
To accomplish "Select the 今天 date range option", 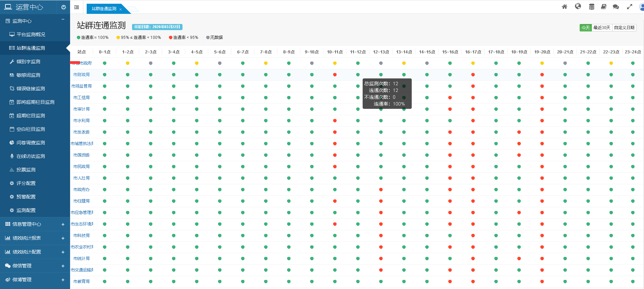I will 585,28.
